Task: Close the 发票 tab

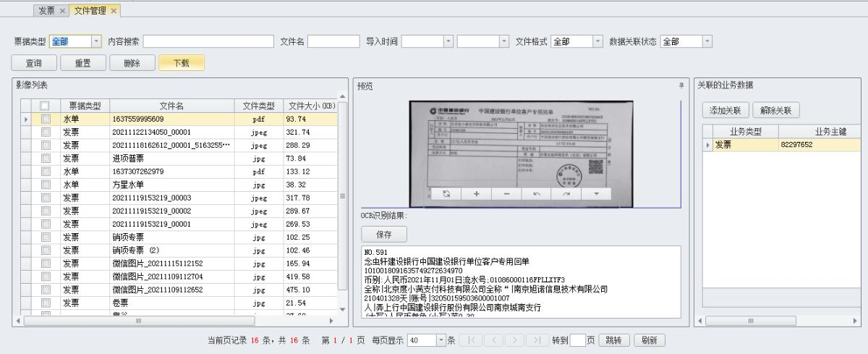Action: pyautogui.click(x=62, y=11)
